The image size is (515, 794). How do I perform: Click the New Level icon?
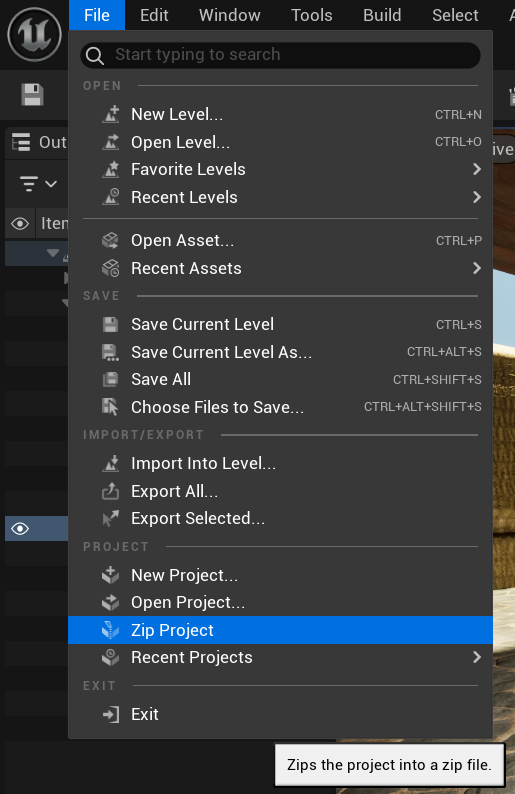(x=110, y=114)
